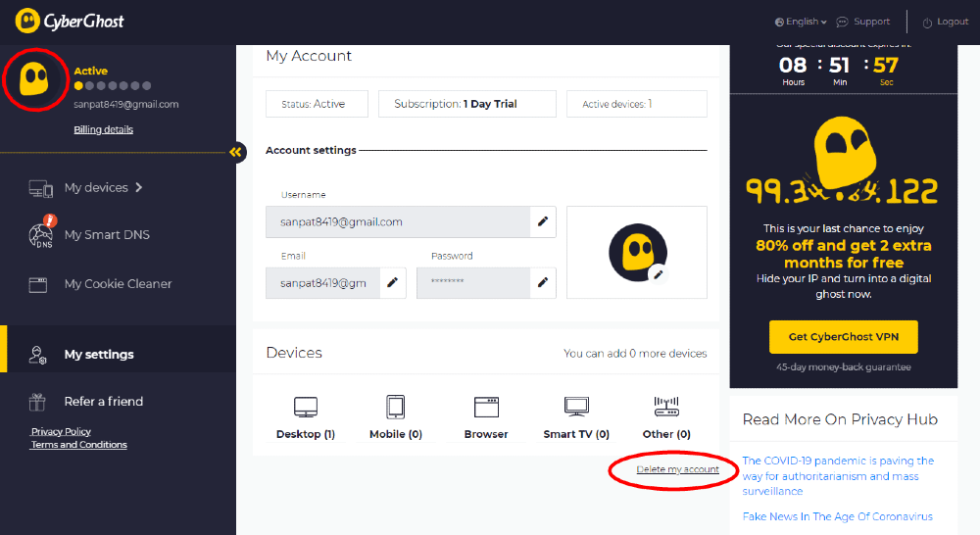This screenshot has width=980, height=535.
Task: Click Delete my account link
Action: point(677,469)
